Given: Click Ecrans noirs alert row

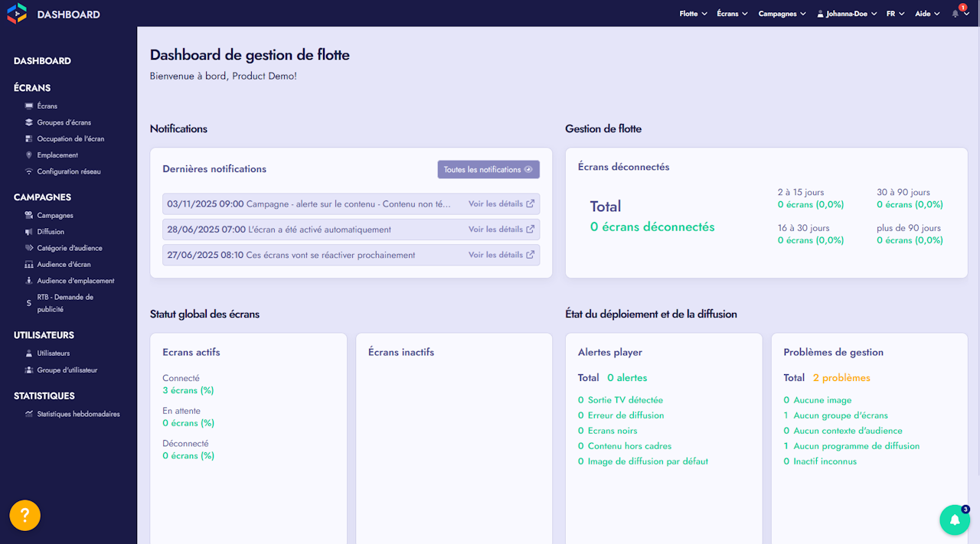Looking at the screenshot, I should coord(608,431).
